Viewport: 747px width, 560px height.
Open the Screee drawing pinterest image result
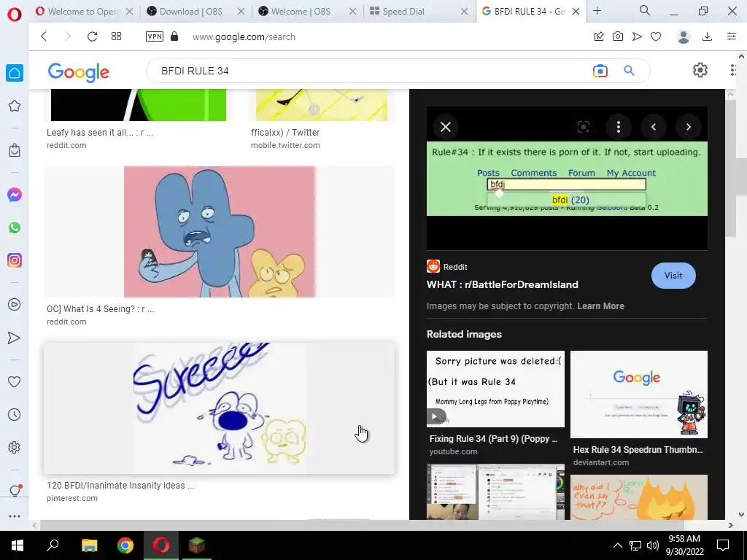click(x=219, y=408)
